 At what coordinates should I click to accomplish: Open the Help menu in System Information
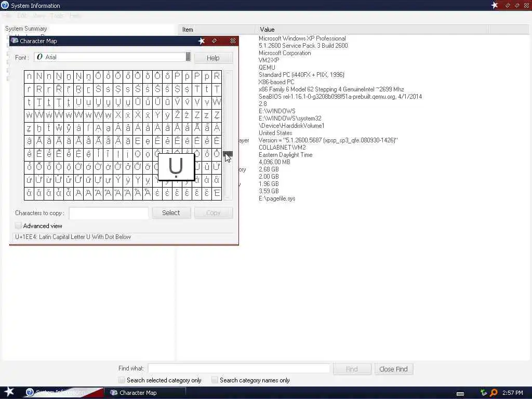point(75,16)
